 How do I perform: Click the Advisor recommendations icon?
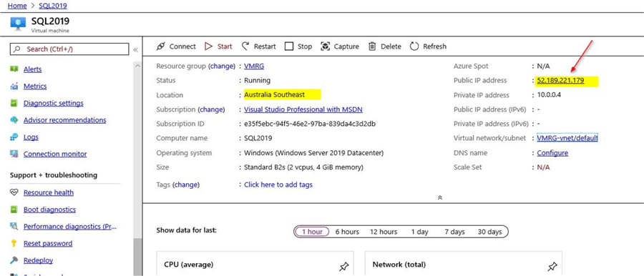pyautogui.click(x=14, y=120)
